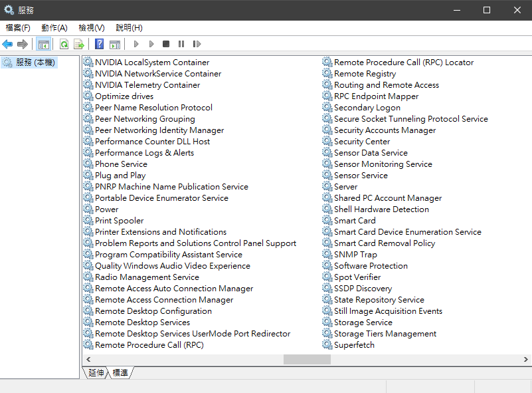Select Shell Hardware Detection service

pos(381,209)
